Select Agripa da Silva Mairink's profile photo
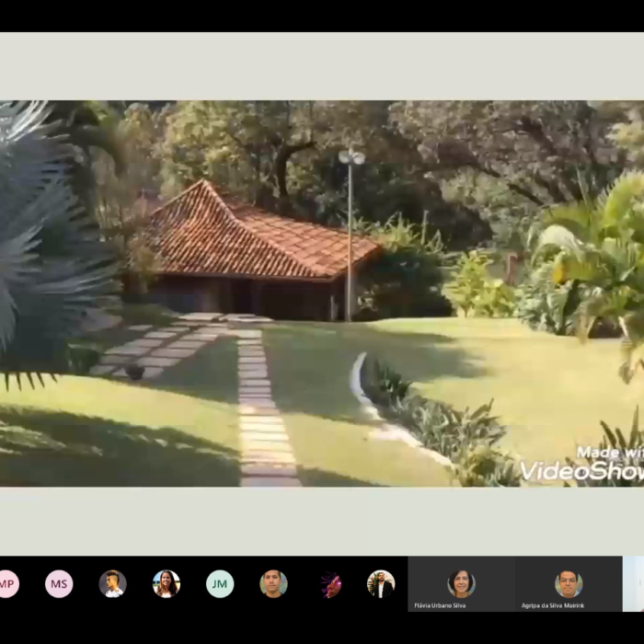Image resolution: width=644 pixels, height=644 pixels. [x=569, y=583]
